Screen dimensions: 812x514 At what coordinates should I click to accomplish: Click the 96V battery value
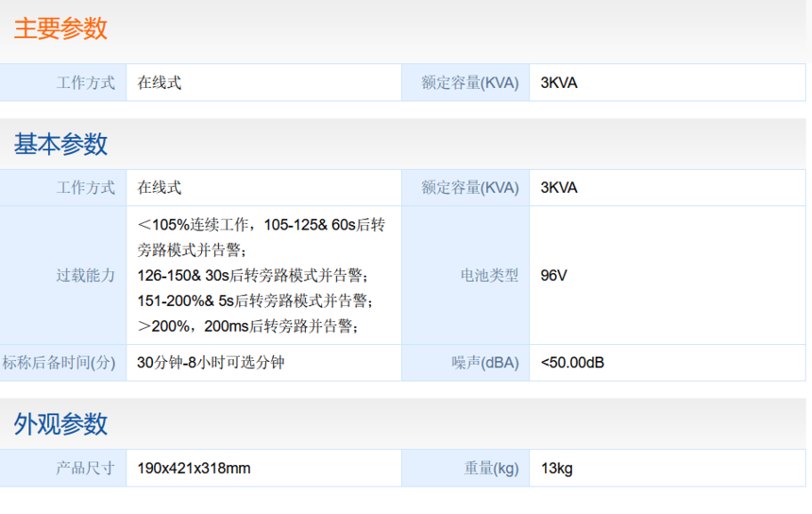[553, 275]
